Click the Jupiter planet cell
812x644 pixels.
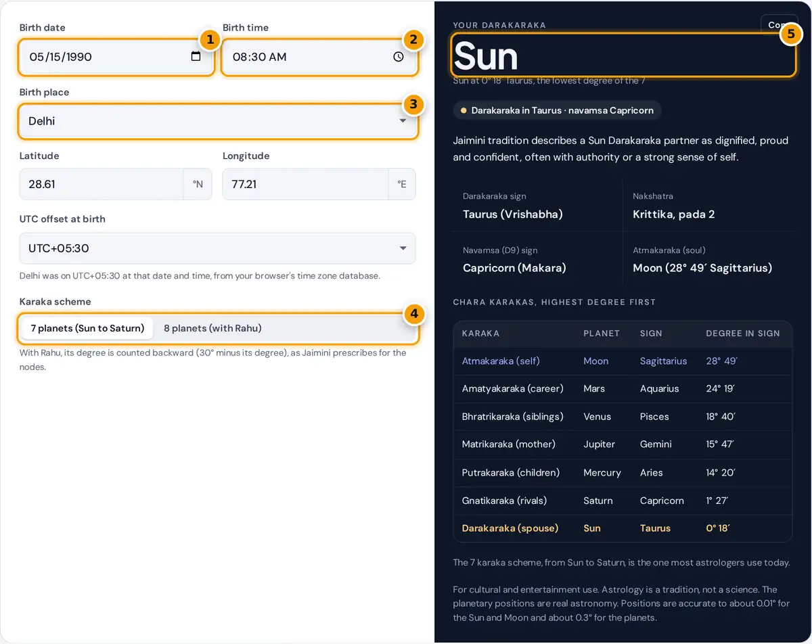click(x=600, y=444)
